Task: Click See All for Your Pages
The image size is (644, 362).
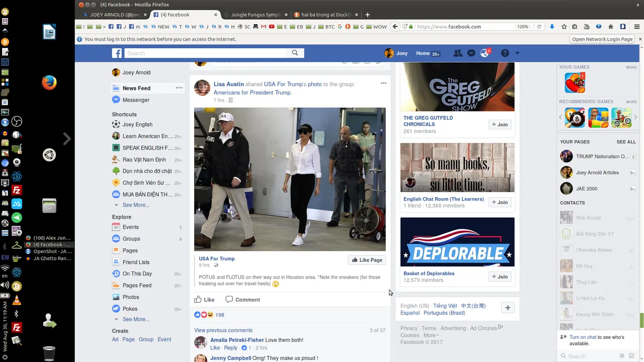Action: pos(626,142)
